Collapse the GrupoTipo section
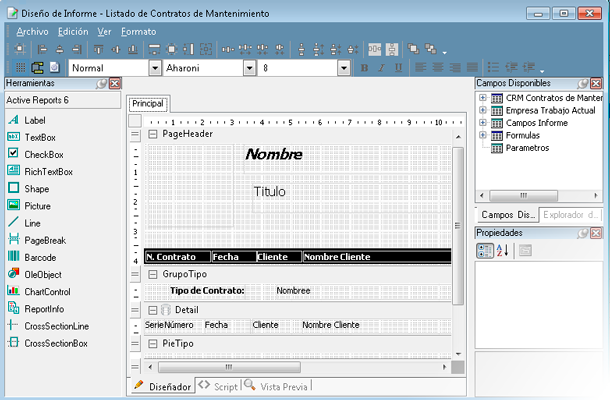Viewport: 610px width, 400px height. [153, 274]
